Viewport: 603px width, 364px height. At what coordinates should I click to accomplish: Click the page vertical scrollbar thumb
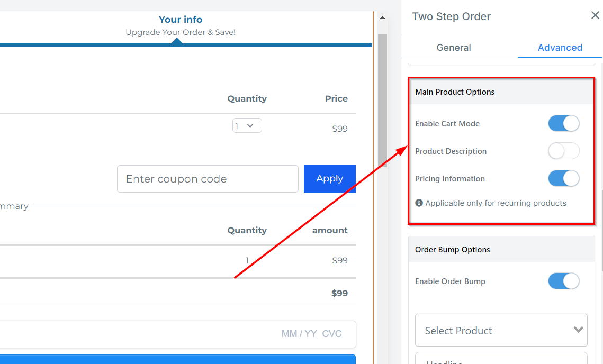[382, 101]
